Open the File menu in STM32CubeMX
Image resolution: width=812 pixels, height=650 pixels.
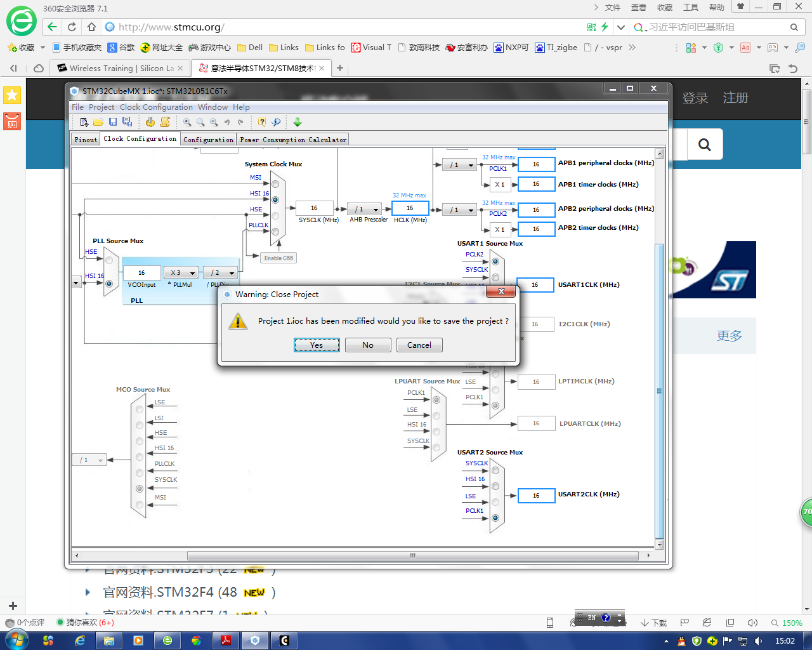[x=77, y=107]
